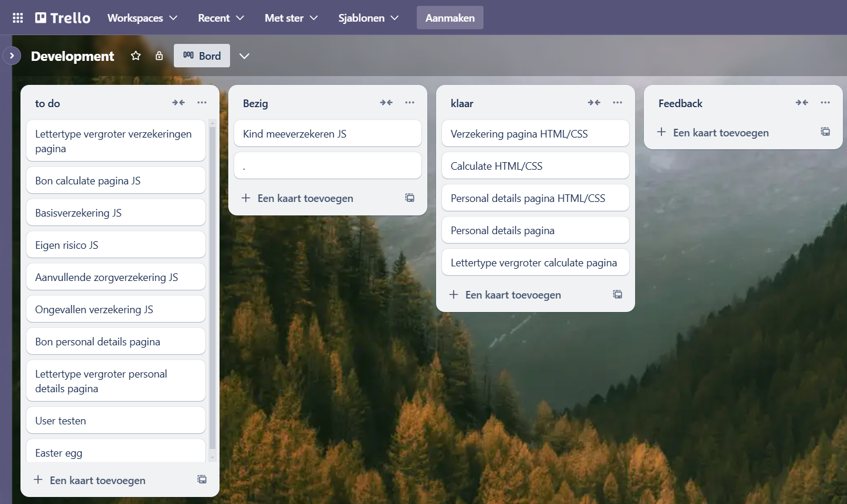Click template card icon in 'Bezig' list
847x504 pixels.
coord(410,198)
